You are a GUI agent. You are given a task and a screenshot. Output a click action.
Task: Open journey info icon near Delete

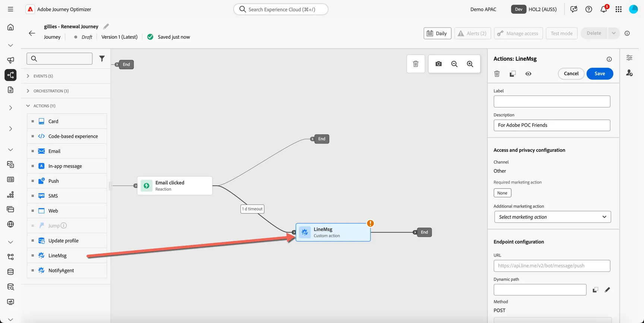[x=627, y=33]
